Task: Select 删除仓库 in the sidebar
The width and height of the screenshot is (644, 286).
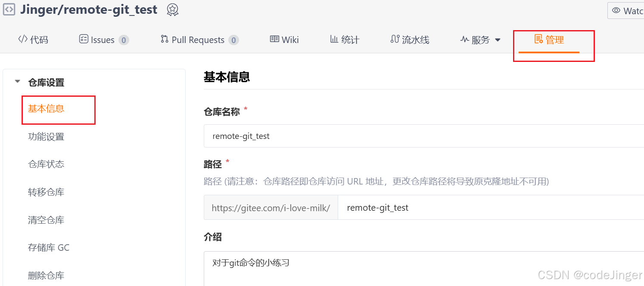Action: tap(46, 276)
